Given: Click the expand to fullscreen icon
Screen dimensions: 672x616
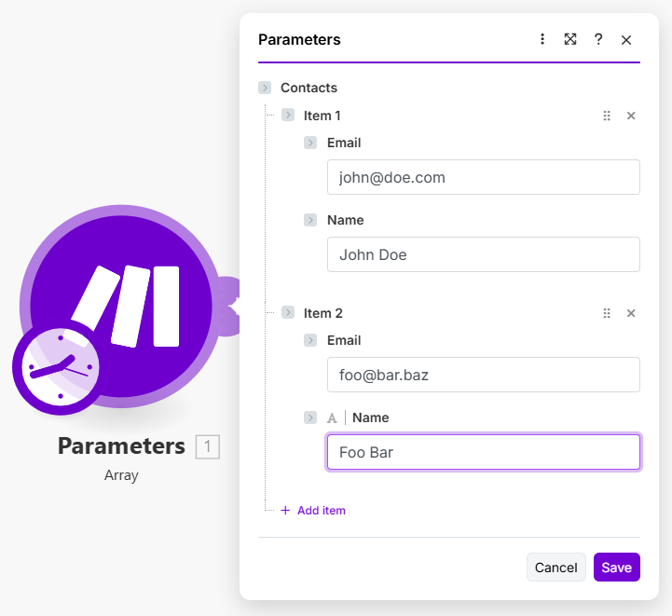Looking at the screenshot, I should 570,39.
